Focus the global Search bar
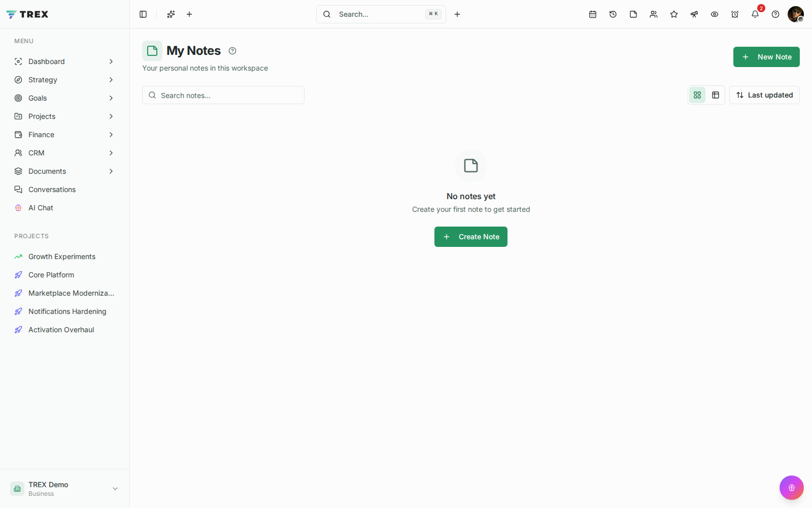This screenshot has width=812, height=508. coord(381,14)
